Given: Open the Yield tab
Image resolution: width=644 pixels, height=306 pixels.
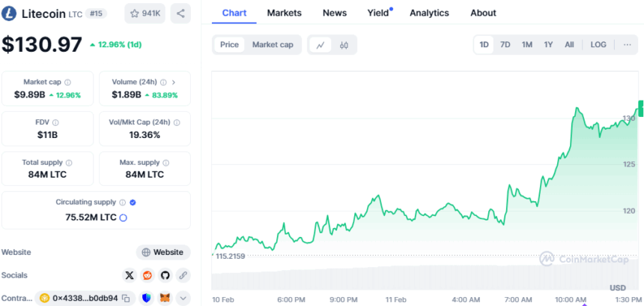Looking at the screenshot, I should click(x=378, y=13).
